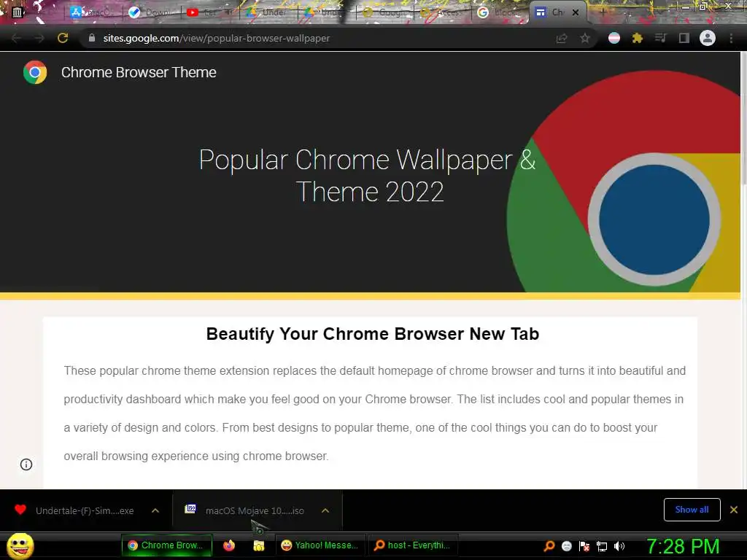
Task: Switch to the Access tab
Action: pyautogui.click(x=443, y=12)
